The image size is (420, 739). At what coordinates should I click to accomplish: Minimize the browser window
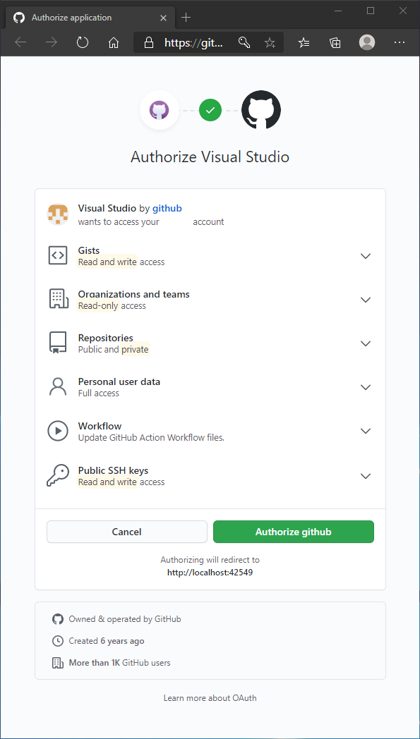[x=338, y=11]
